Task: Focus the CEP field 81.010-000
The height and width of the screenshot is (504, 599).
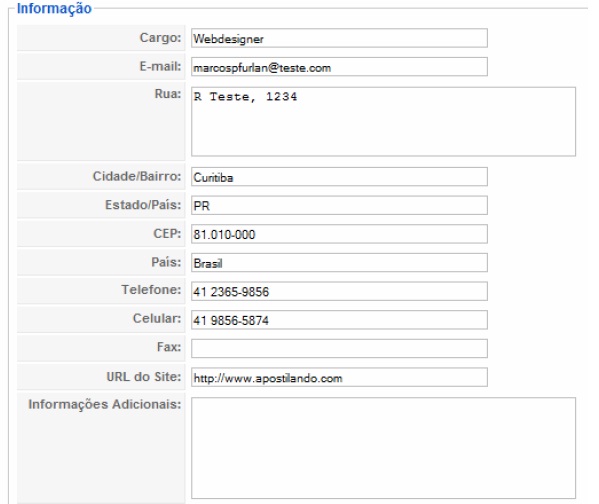Action: [339, 234]
